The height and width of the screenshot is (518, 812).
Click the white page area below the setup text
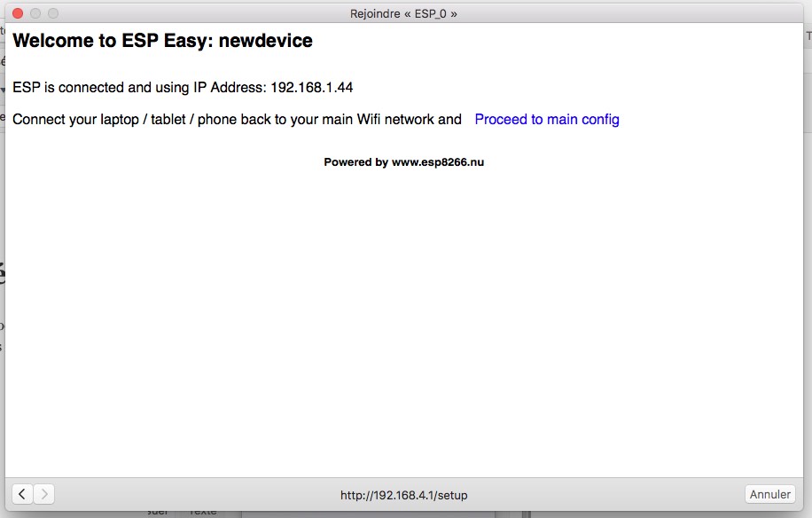pyautogui.click(x=405, y=310)
